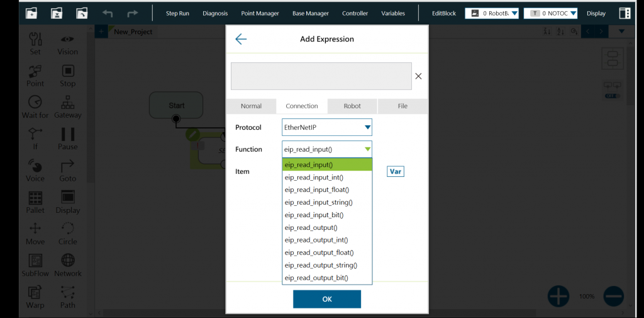Click the save project folder icon
Image resolution: width=644 pixels, height=318 pixels.
click(57, 13)
